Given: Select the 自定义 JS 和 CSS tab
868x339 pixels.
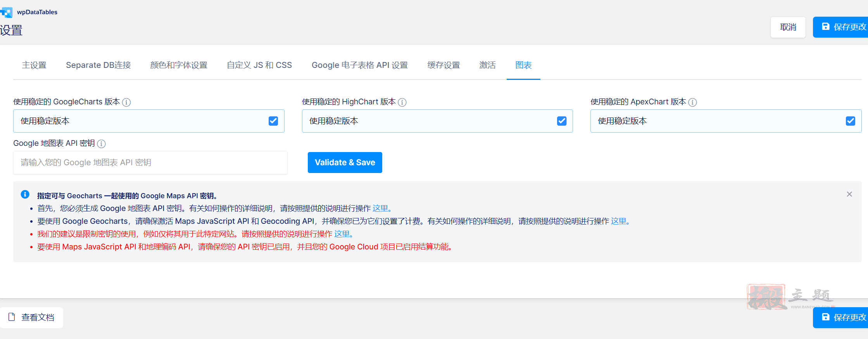Looking at the screenshot, I should click(x=259, y=65).
